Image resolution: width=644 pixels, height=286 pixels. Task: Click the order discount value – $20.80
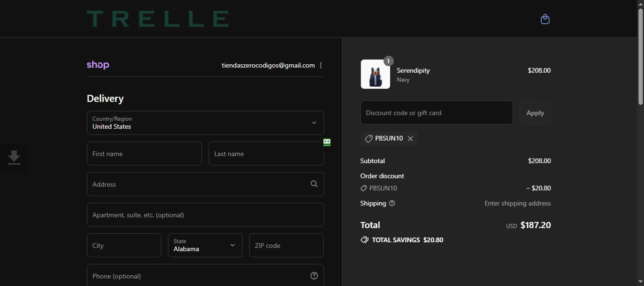[x=538, y=188]
